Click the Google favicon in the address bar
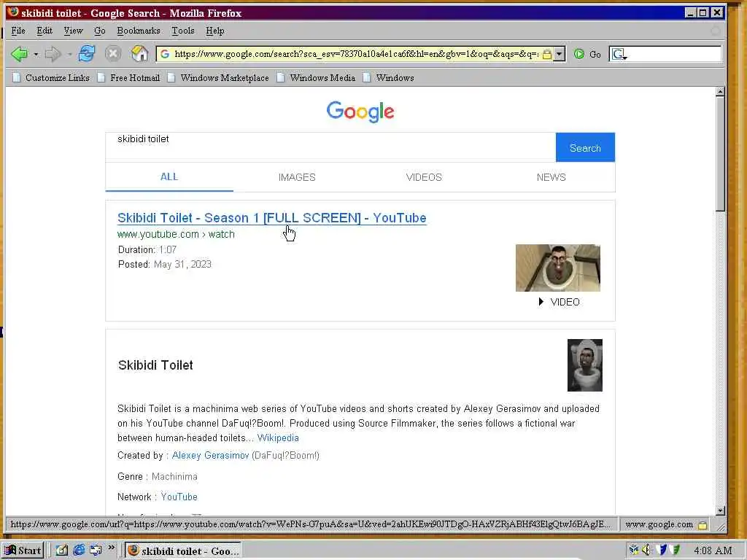The width and height of the screenshot is (747, 560). point(165,54)
